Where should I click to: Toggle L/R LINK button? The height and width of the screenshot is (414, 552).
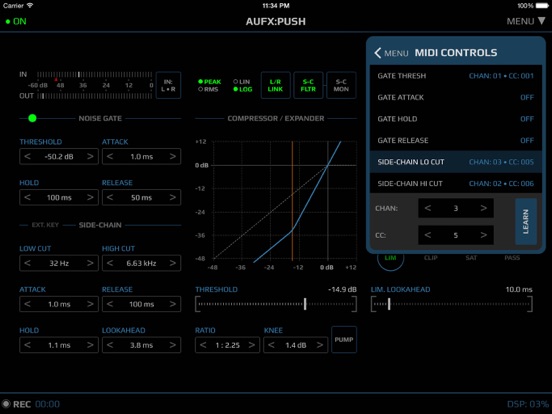click(275, 85)
